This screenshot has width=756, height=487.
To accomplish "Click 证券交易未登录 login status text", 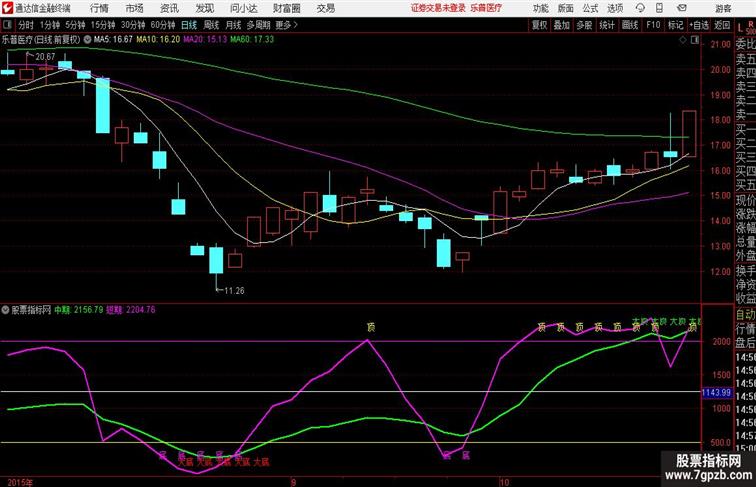I will pyautogui.click(x=438, y=8).
